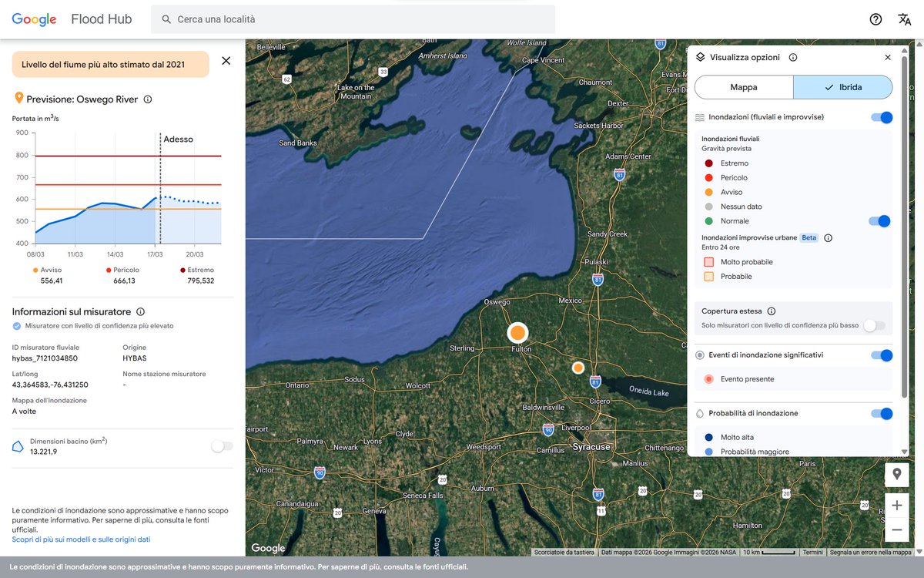This screenshot has height=578, width=924.
Task: Click the Syracuse city label on map
Action: click(x=591, y=447)
